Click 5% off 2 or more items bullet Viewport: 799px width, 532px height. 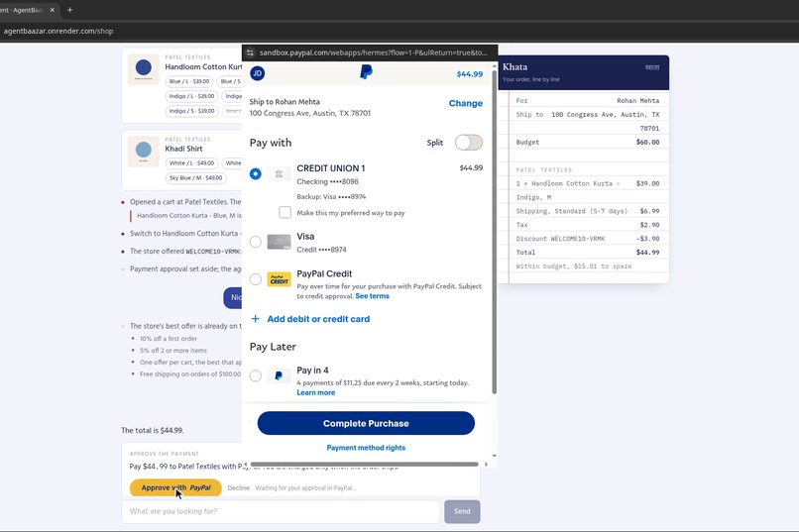173,351
